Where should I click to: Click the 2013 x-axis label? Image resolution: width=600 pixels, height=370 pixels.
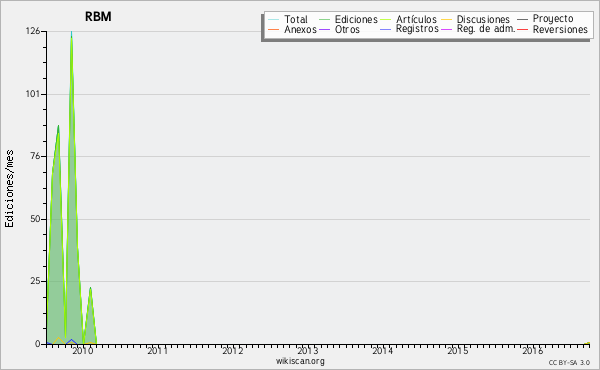(308, 351)
